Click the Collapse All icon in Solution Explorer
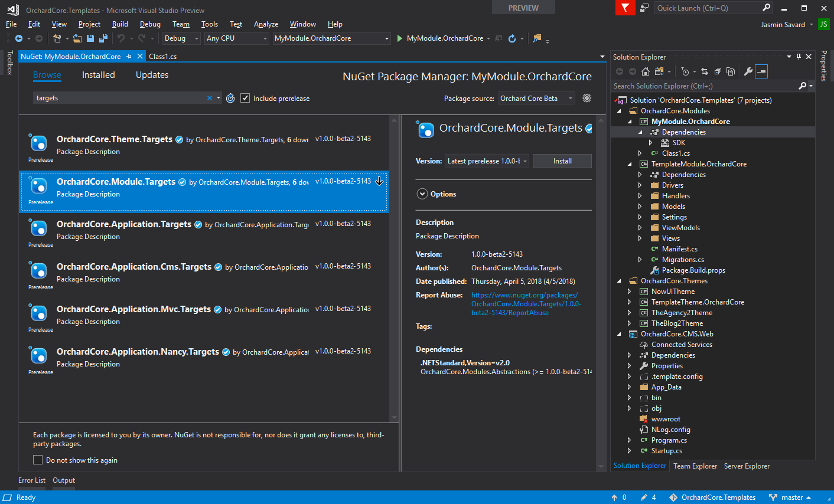 pyautogui.click(x=718, y=71)
